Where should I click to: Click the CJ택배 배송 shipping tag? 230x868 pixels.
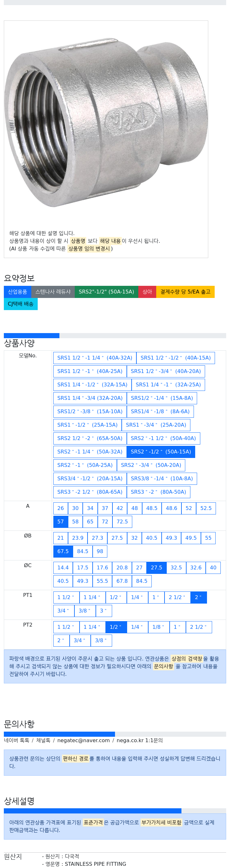pyautogui.click(x=20, y=304)
